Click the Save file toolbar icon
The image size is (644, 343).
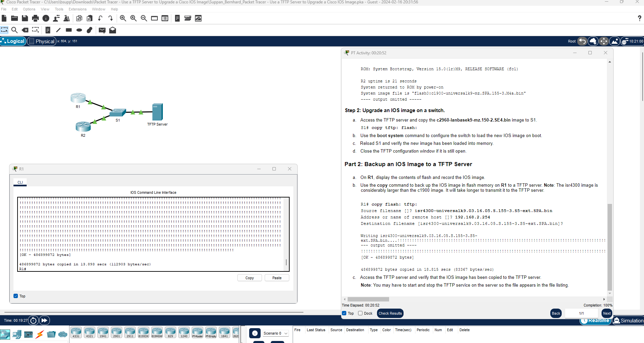[25, 18]
